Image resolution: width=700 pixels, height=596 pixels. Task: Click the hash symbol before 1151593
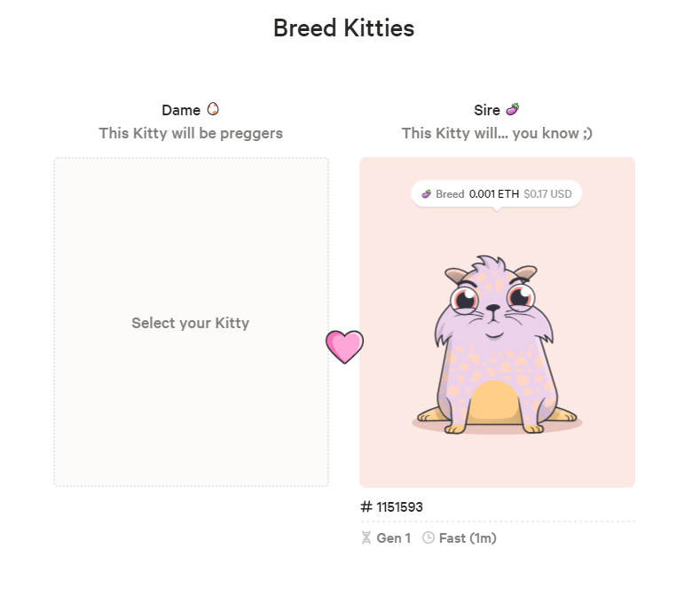pyautogui.click(x=366, y=506)
